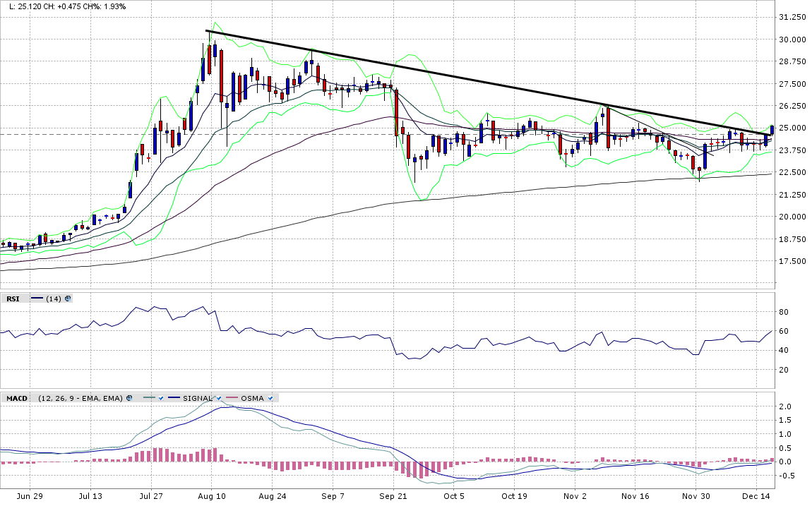
Task: Click the SIGNAL legend label
Action: 197,398
